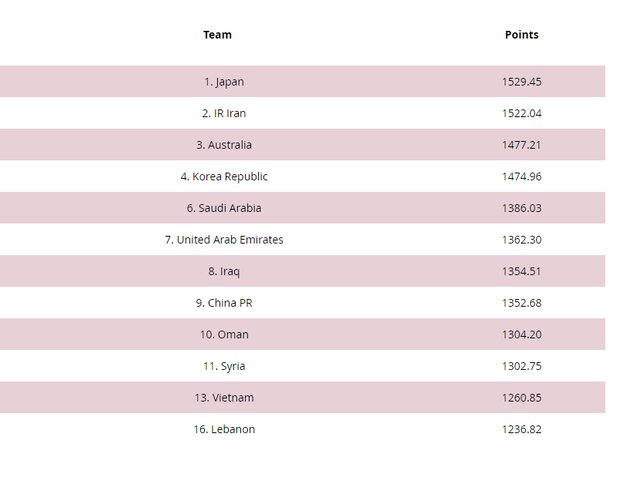Select Australia's 1477.21 points value
Viewport: 620px width, 484px height.
click(x=521, y=145)
